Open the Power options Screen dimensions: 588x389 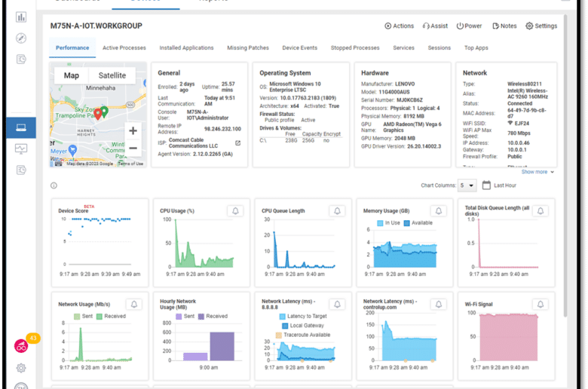tap(469, 26)
